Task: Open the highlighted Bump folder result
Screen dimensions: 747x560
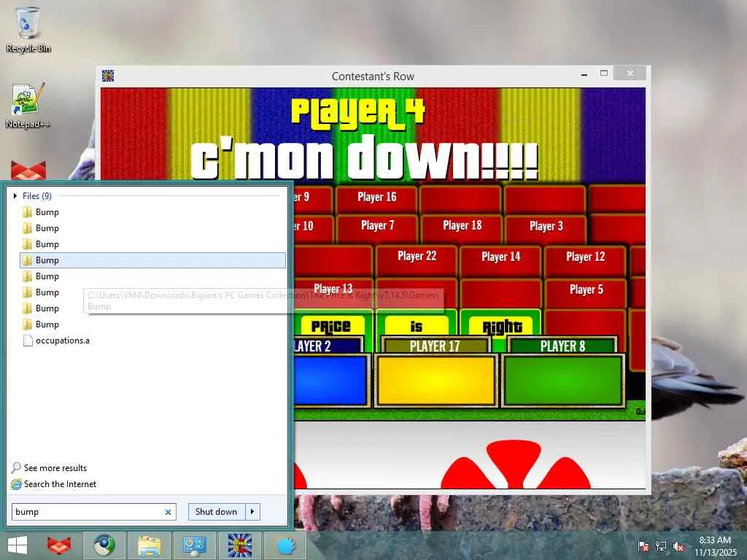Action: [152, 260]
